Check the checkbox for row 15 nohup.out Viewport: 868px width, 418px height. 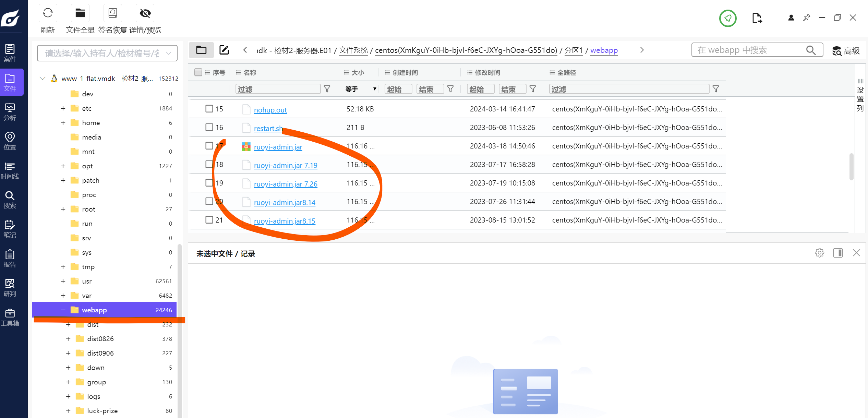(209, 109)
